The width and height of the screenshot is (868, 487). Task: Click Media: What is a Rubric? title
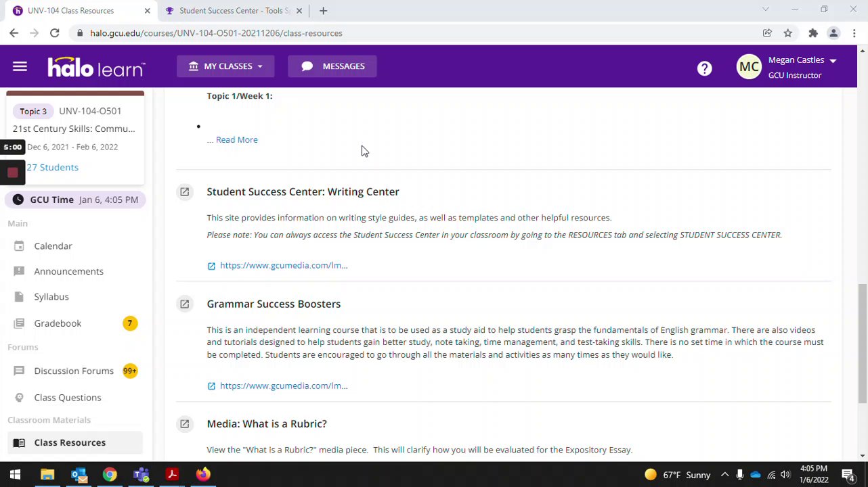(x=267, y=424)
